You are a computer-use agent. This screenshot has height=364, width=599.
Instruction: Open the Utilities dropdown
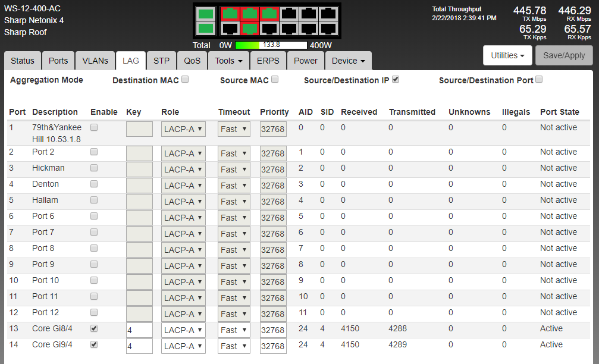tap(507, 55)
